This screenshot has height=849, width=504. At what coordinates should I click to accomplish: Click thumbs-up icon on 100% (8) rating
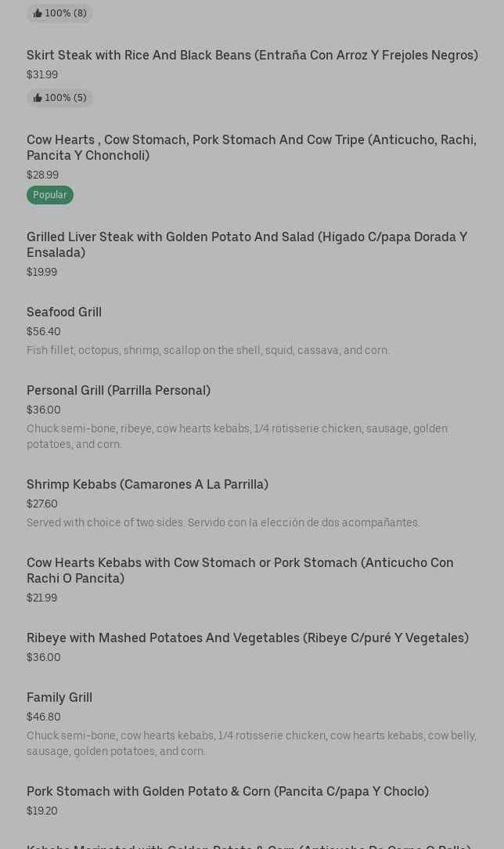pos(38,13)
